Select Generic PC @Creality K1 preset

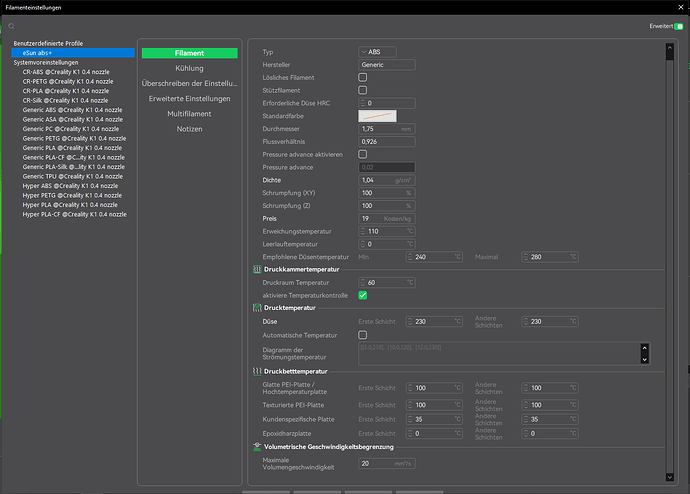click(70, 129)
